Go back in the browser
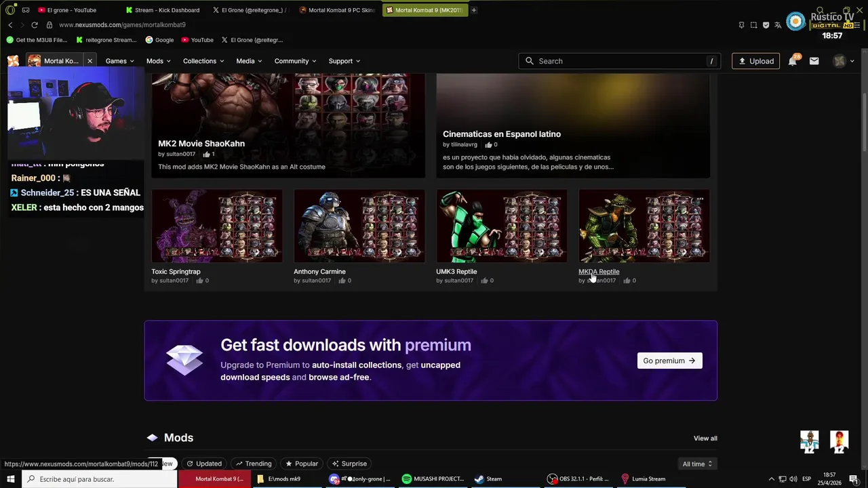868x488 pixels. (x=10, y=25)
